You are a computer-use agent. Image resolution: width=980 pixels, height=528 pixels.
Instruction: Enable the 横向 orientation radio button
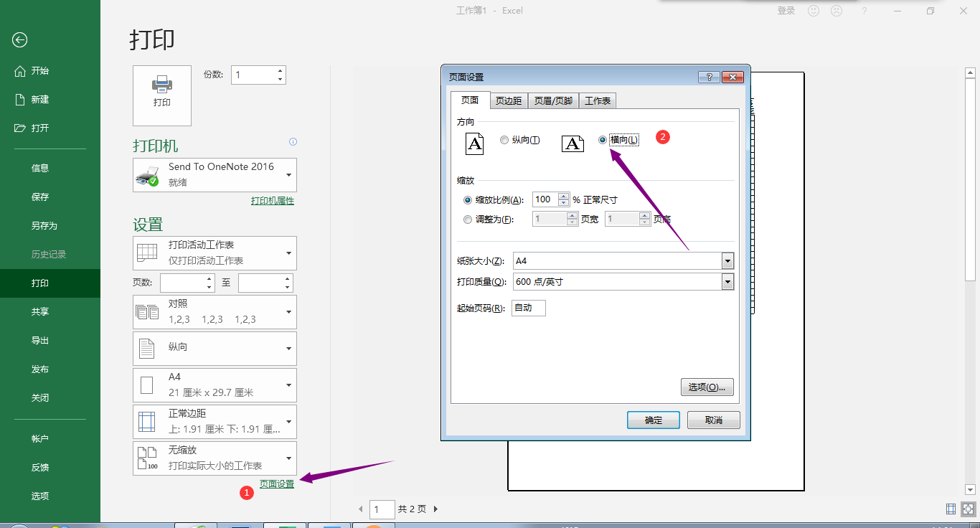603,139
